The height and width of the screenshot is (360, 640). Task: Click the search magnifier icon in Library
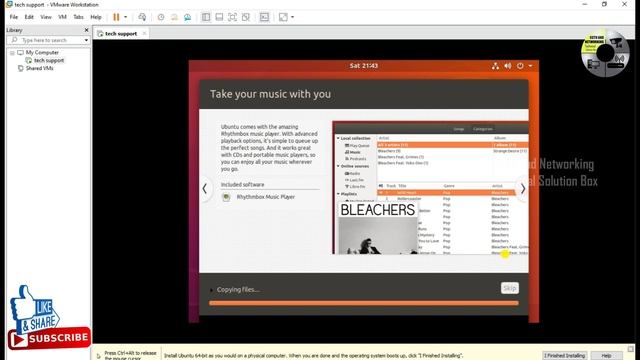tap(15, 40)
